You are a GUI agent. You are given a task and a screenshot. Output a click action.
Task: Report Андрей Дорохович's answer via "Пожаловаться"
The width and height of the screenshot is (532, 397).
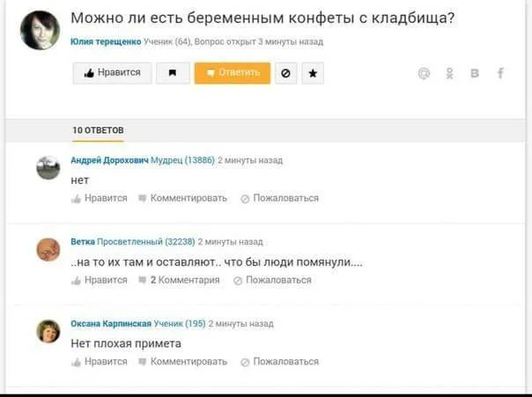[279, 199]
